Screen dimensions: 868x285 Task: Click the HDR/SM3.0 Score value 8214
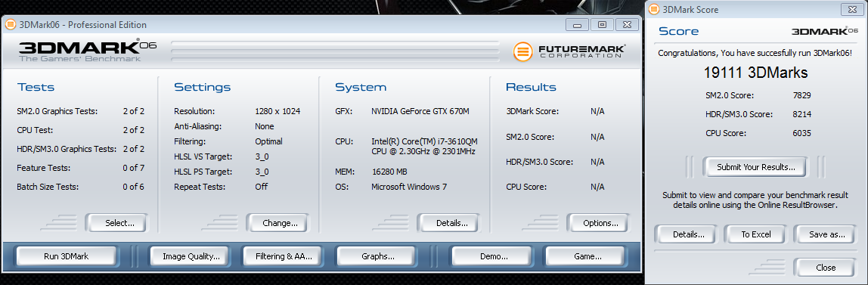801,114
